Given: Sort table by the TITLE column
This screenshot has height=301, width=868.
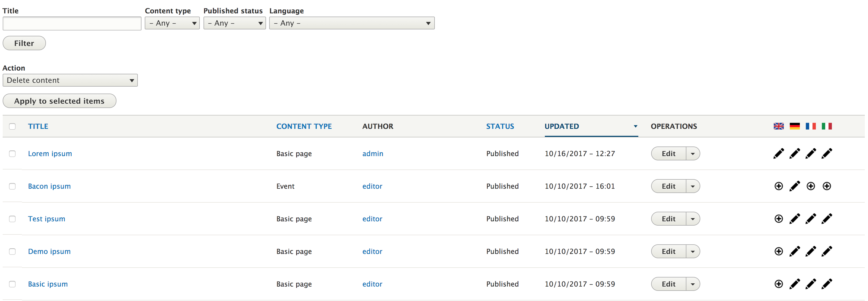Looking at the screenshot, I should point(38,126).
